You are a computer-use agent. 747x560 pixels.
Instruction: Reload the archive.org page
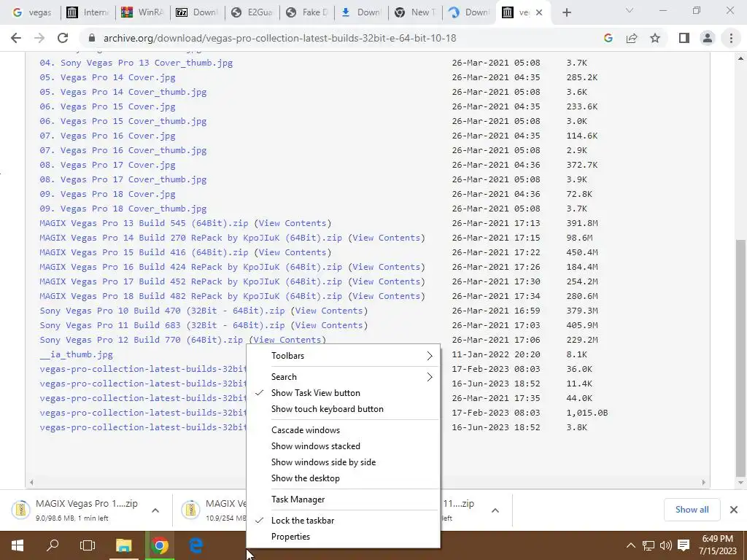(x=63, y=38)
